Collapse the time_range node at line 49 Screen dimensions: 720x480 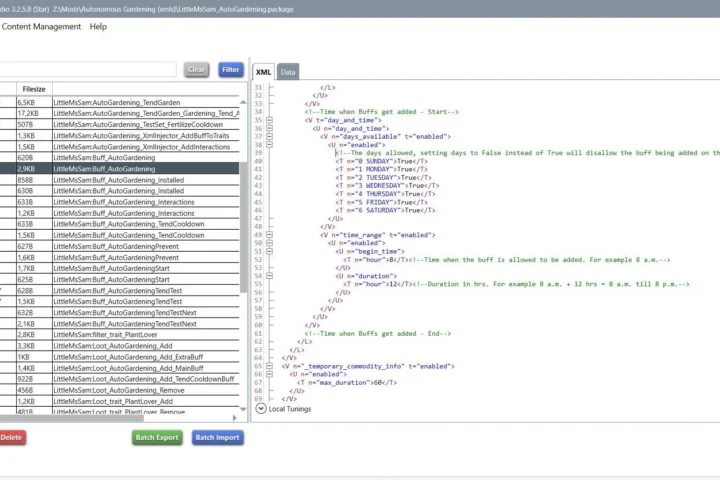(270, 235)
